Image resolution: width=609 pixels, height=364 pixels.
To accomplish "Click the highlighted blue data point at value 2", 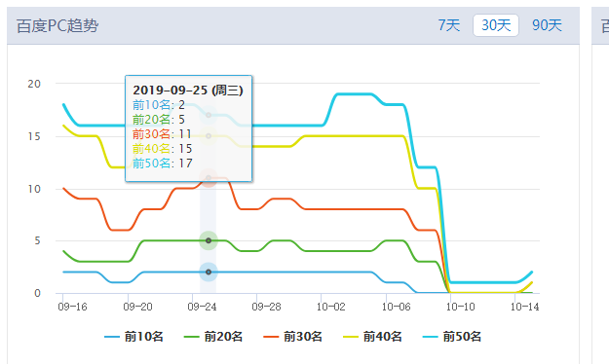I will 209,273.
